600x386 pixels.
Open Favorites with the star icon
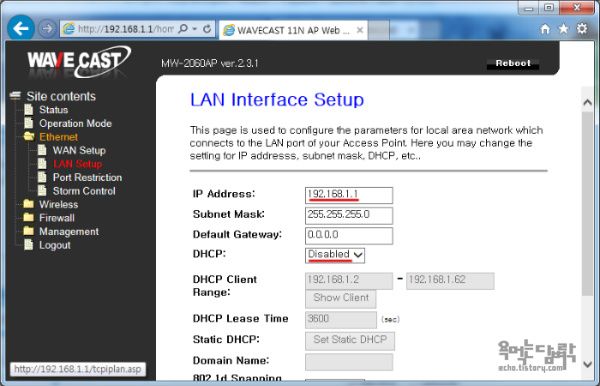[563, 29]
